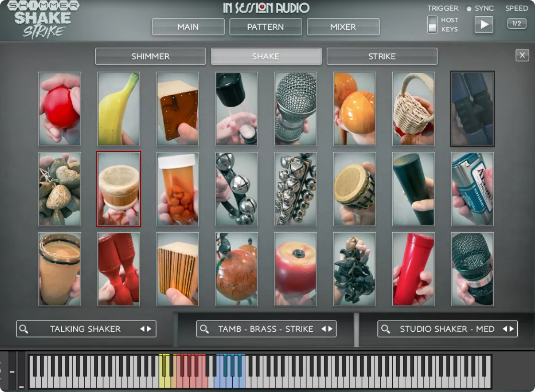Image resolution: width=535 pixels, height=392 pixels.
Task: Choose the cluster of small jingle bells
Action: click(296, 189)
